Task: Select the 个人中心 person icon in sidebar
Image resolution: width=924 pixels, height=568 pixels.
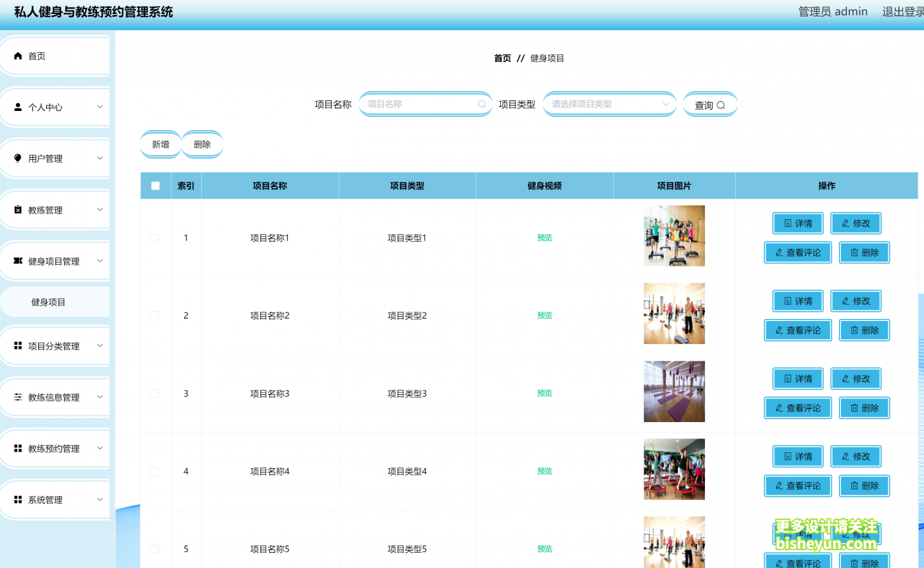Action: click(x=18, y=106)
